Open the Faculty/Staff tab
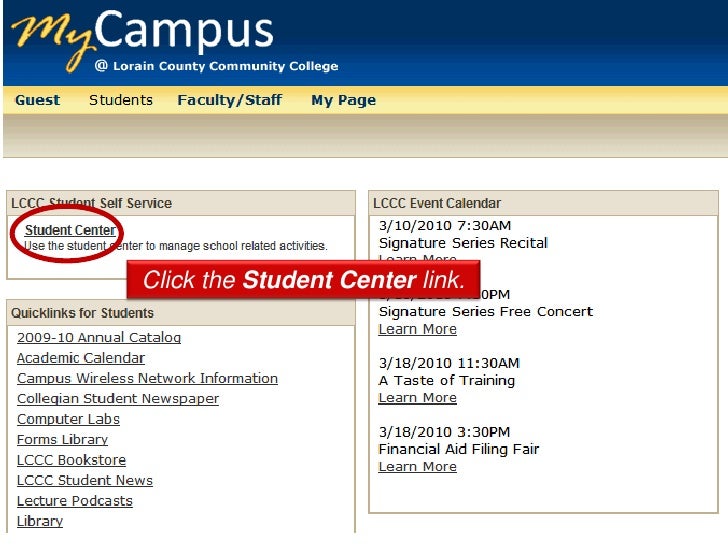 [x=230, y=100]
